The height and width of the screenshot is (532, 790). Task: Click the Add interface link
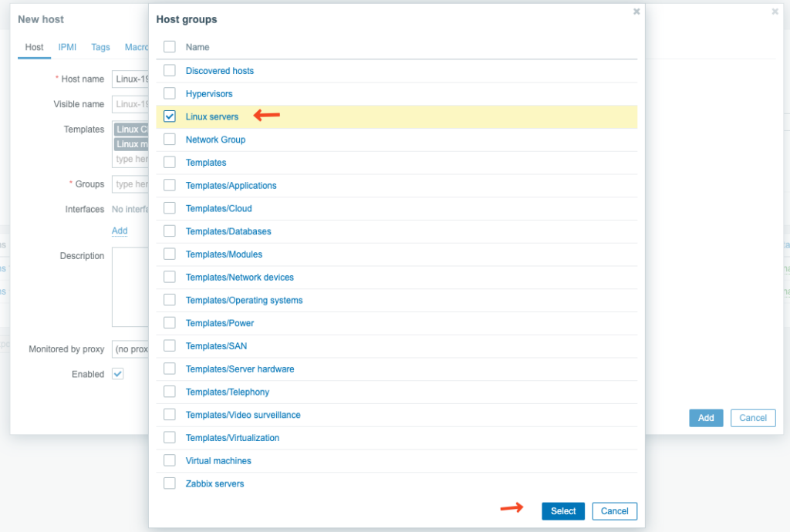120,231
